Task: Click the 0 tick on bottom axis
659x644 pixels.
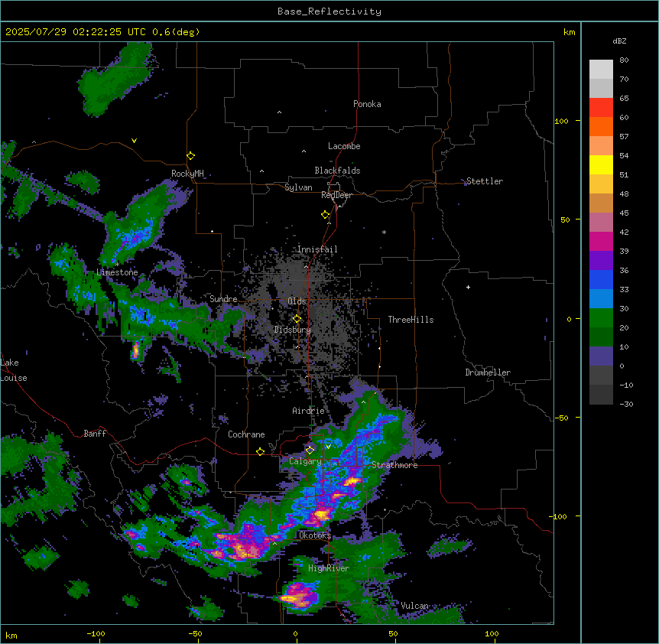Action: coord(295,633)
